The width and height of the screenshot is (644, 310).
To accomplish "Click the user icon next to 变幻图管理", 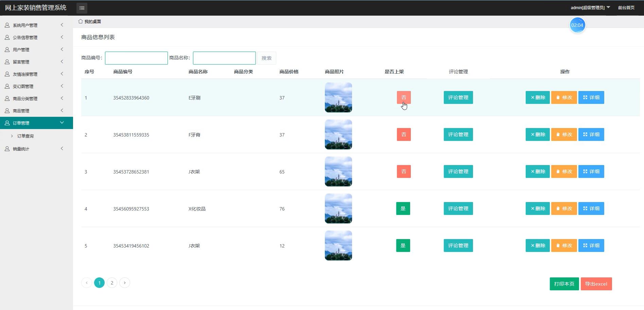I will pyautogui.click(x=7, y=86).
